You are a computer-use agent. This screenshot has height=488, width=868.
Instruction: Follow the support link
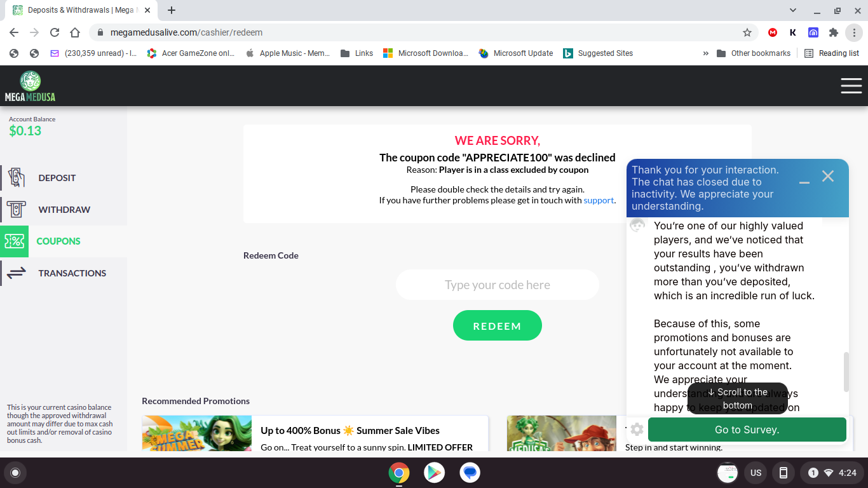pos(599,200)
